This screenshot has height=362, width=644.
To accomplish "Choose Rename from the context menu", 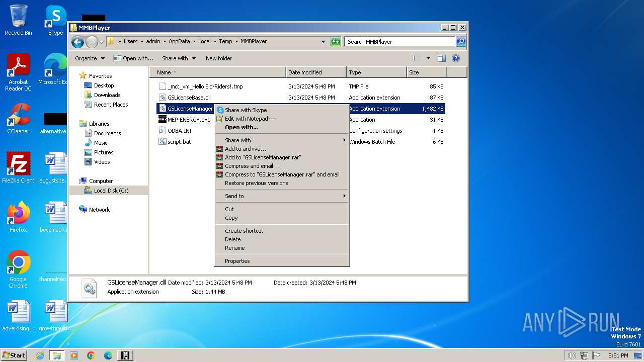I will point(281,248).
